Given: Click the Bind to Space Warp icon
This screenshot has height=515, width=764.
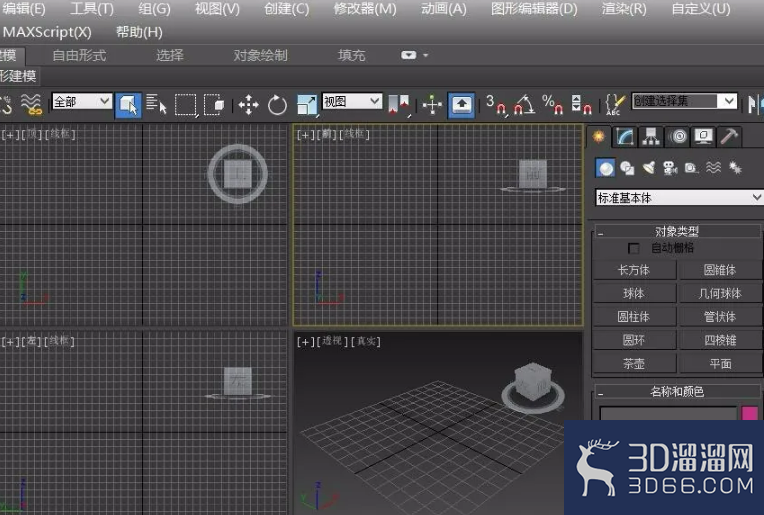Looking at the screenshot, I should 31,104.
